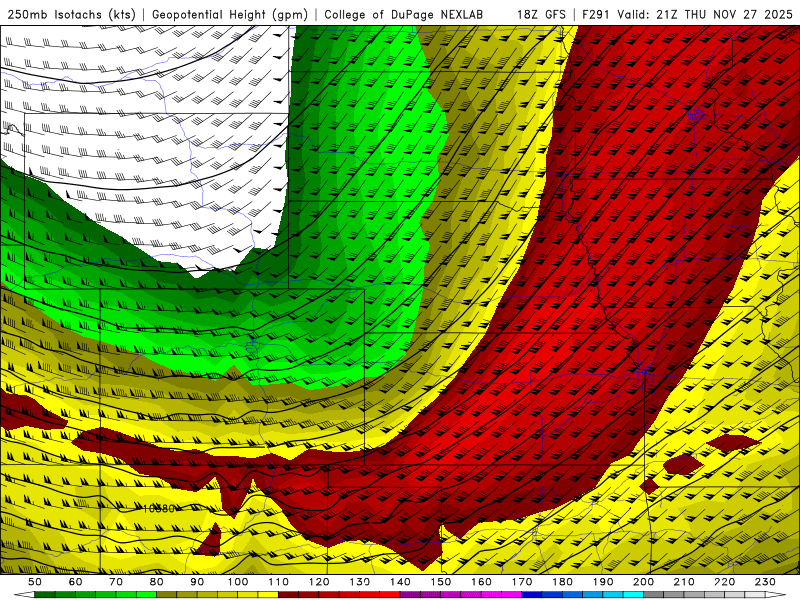Click the '50' legend value
800x600 pixels.
tap(35, 582)
